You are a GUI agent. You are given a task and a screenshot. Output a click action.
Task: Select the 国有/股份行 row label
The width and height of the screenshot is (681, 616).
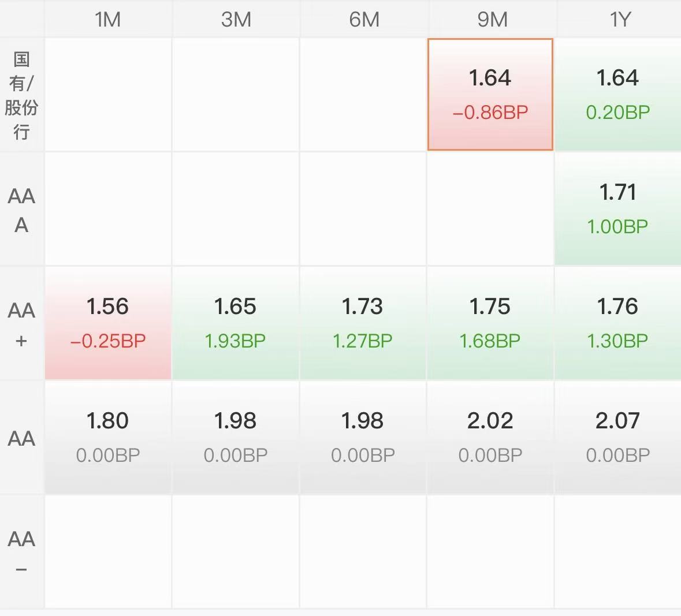pos(21,95)
